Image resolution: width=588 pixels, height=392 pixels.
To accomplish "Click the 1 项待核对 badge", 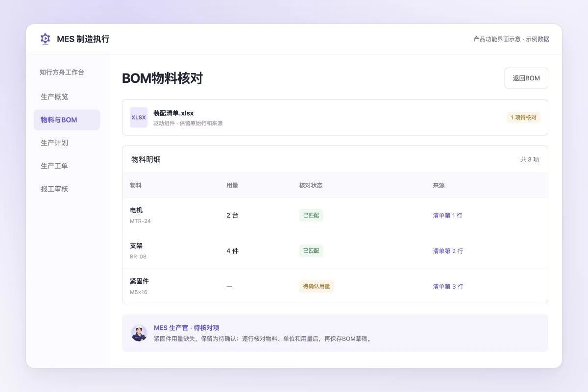I will click(523, 118).
